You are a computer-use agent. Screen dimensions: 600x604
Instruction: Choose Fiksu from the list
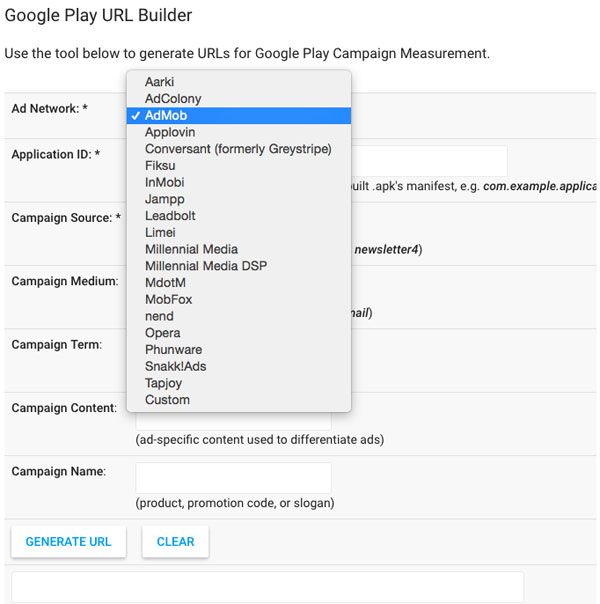(160, 166)
